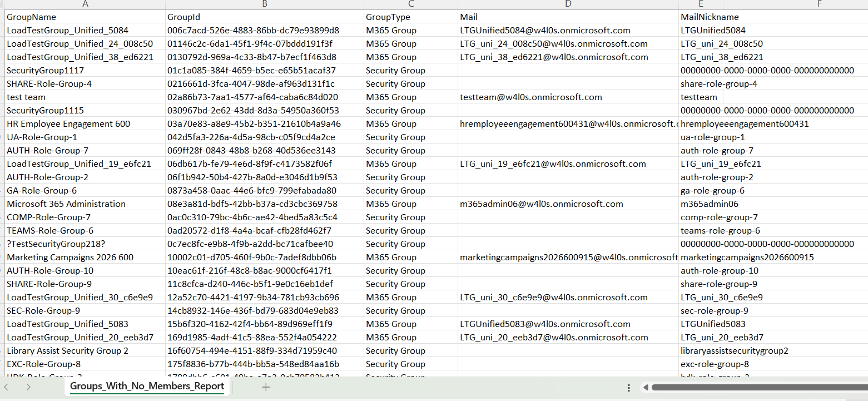Image resolution: width=868 pixels, height=401 pixels.
Task: Click the horizontal scrollbar left arrow
Action: (646, 388)
